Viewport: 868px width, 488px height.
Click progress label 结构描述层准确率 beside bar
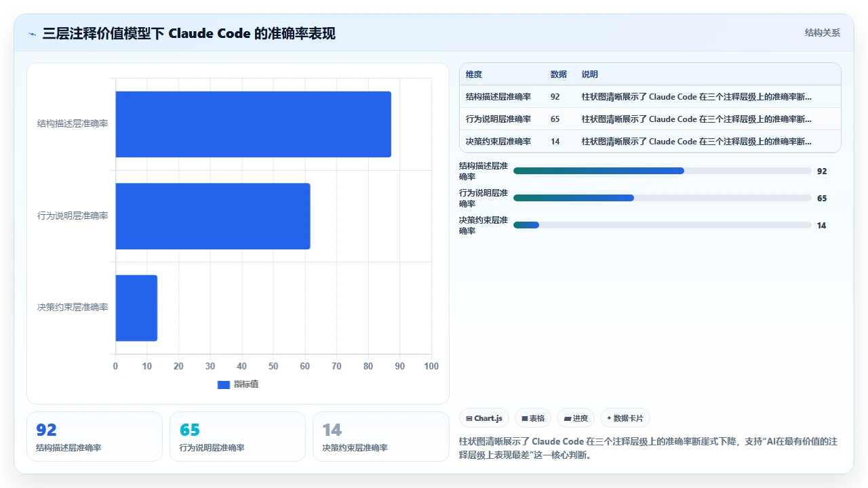click(x=484, y=171)
